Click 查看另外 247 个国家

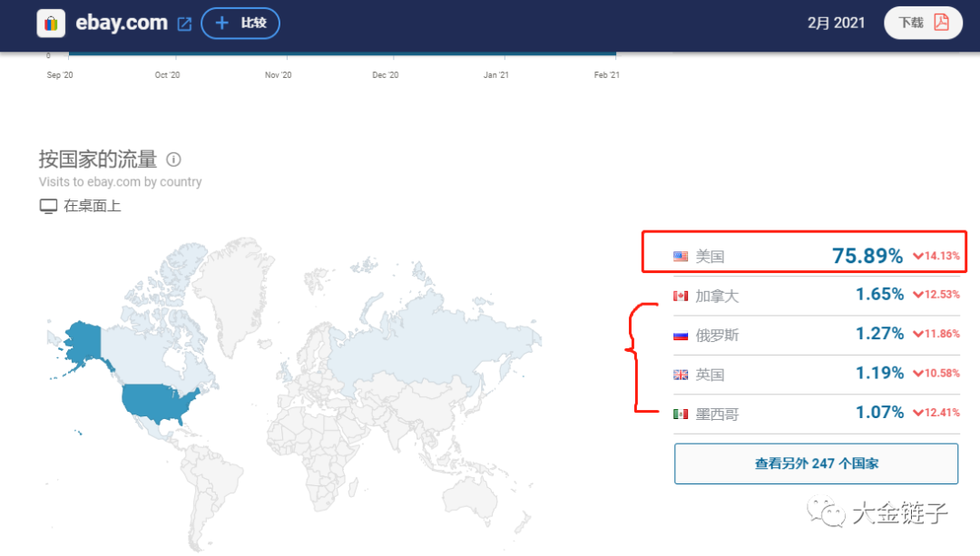click(x=816, y=463)
